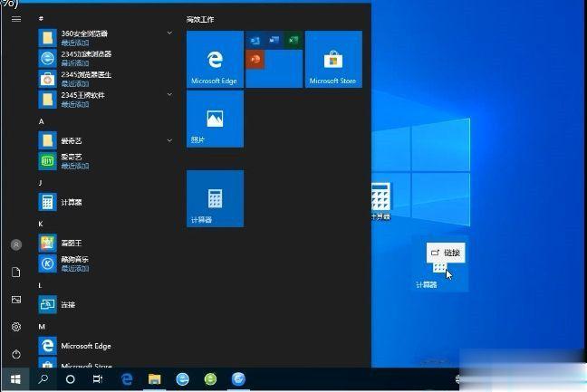This screenshot has width=587, height=392.
Task: Click the 高效工作 tile group title
Action: (x=200, y=19)
